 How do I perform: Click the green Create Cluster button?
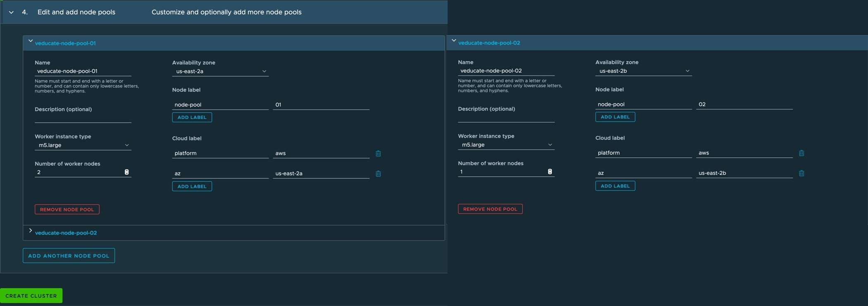[31, 296]
